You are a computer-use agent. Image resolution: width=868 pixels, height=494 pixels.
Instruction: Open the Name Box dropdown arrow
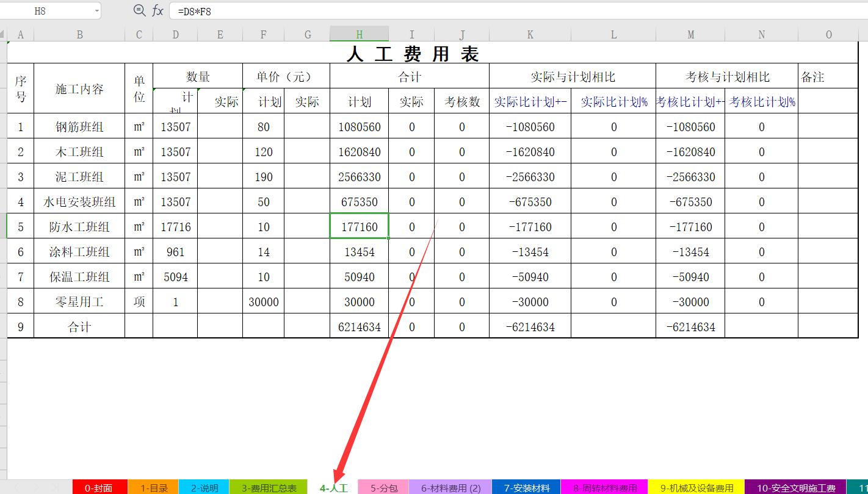[96, 10]
